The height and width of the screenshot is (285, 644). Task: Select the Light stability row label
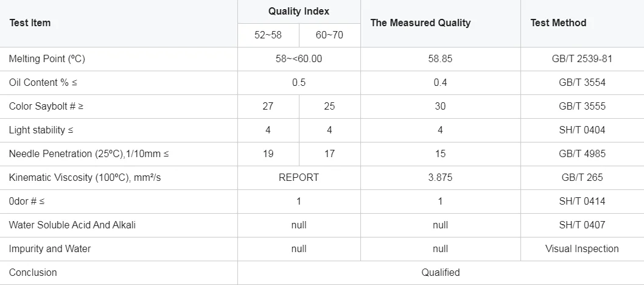pyautogui.click(x=41, y=130)
